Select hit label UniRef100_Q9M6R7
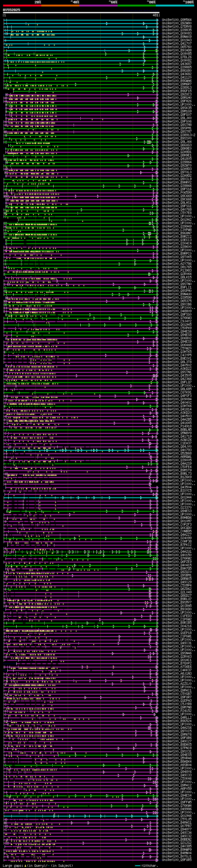Image resolution: width=197 pixels, height=868 pixels. click(176, 84)
